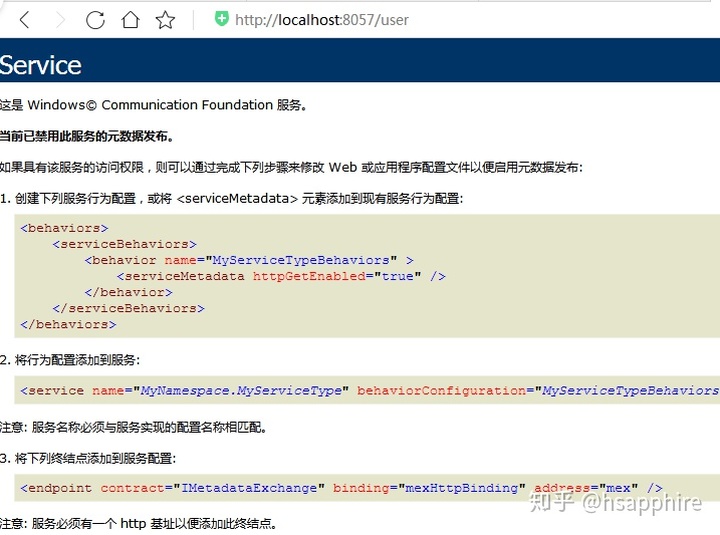This screenshot has width=720, height=535.
Task: Click the paragraph starting '如果具有该服务的访问权限'
Action: [x=291, y=167]
